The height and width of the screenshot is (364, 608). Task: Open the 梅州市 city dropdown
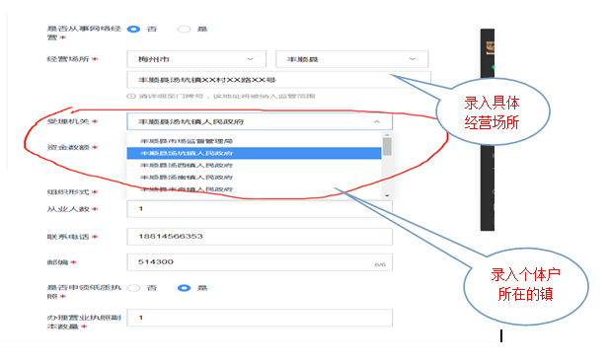click(x=196, y=59)
